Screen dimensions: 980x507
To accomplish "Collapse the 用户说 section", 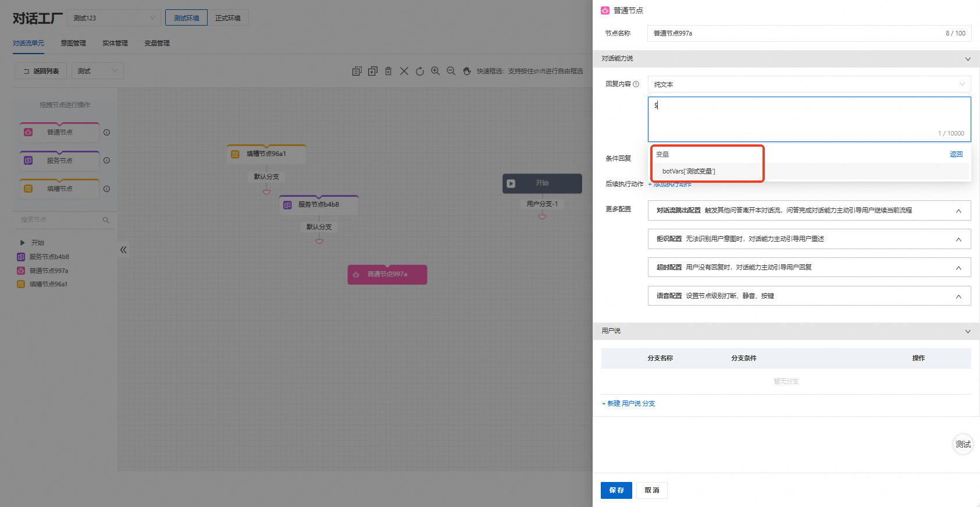I will (x=968, y=331).
